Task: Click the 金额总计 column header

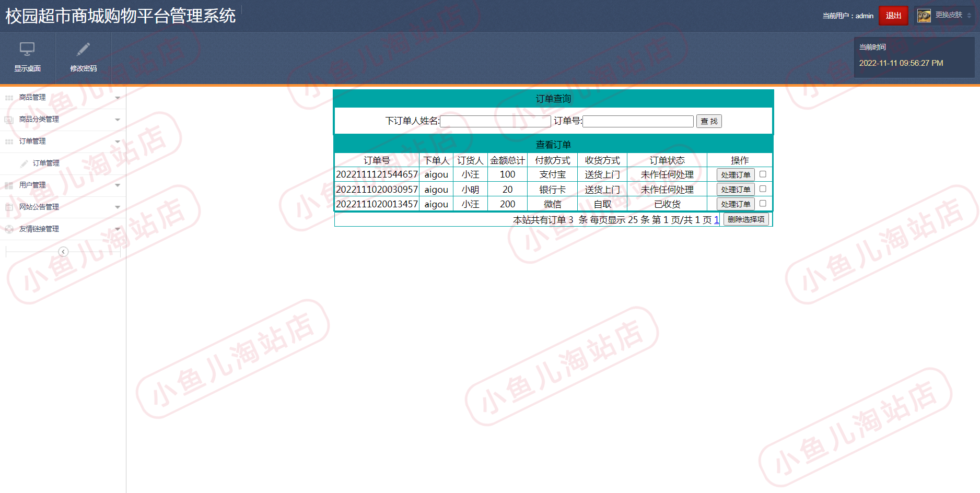Action: 507,160
